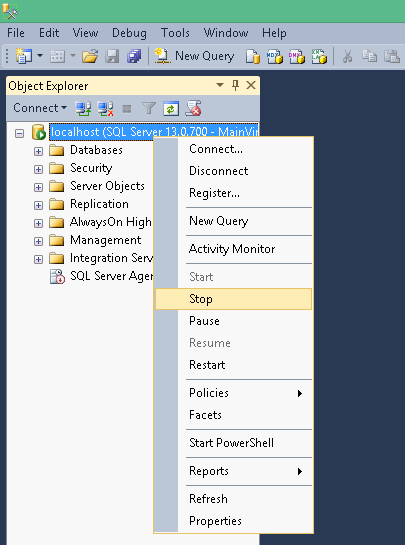Click the Copy toolbar icon
Screen dimensions: 405x545
point(369,56)
